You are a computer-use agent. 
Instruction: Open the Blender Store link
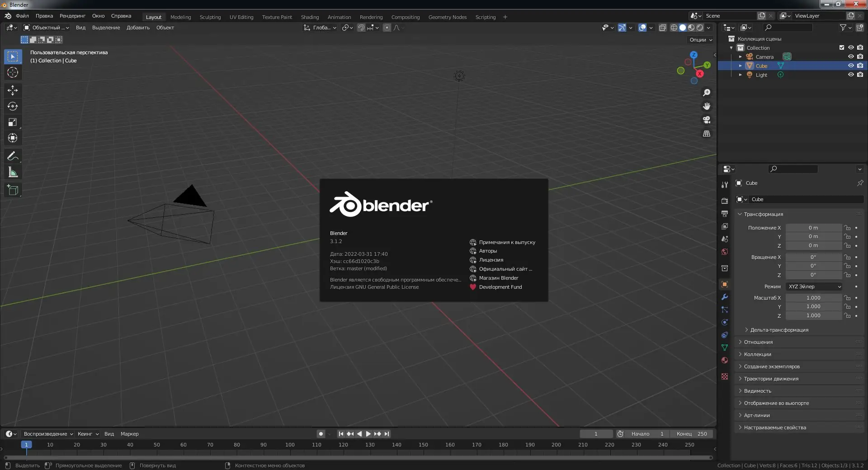click(494, 278)
